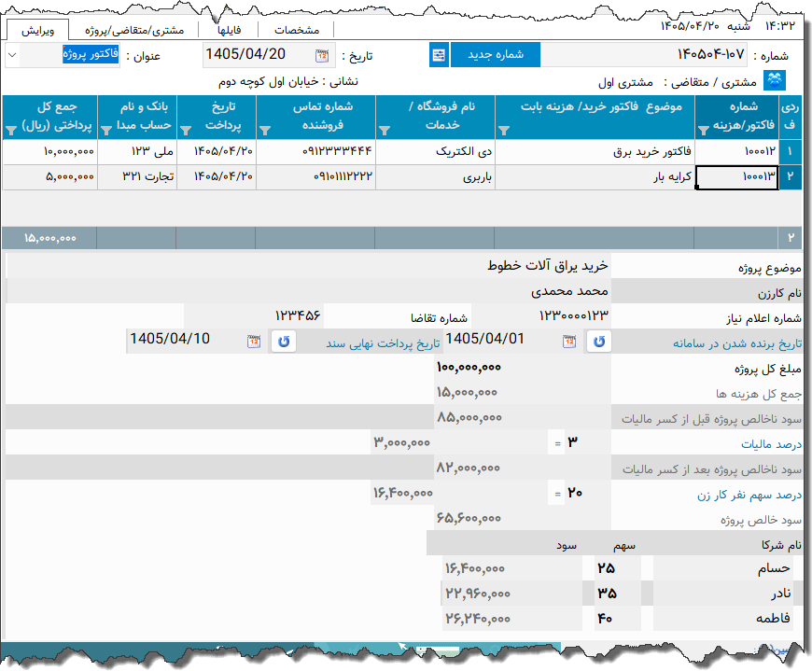Click share value ۴۰ for فاطمه
812x671 pixels.
pos(617,619)
